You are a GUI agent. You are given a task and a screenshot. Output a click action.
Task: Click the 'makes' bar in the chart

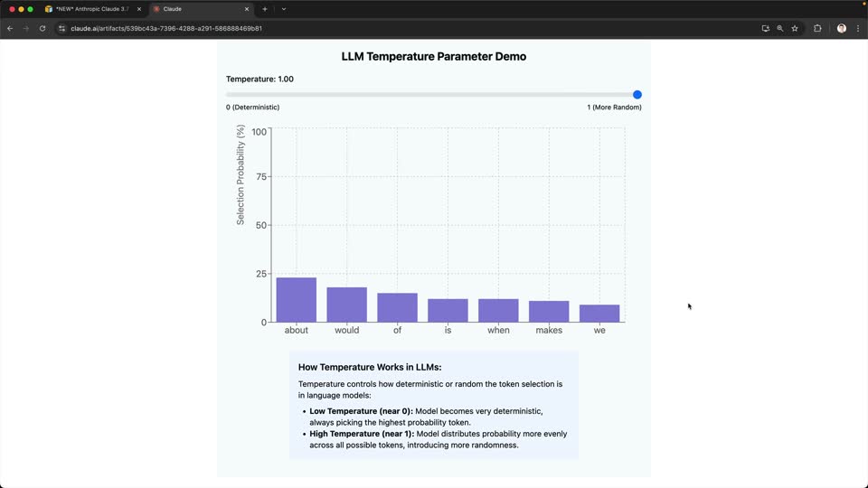click(x=549, y=312)
